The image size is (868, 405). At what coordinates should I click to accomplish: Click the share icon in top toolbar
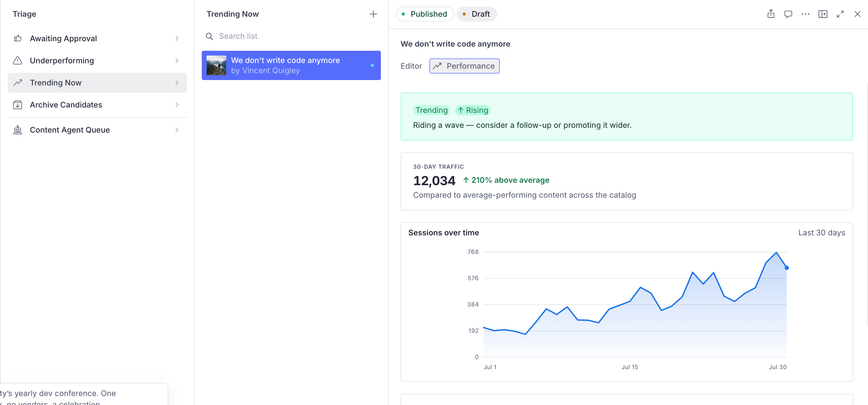(x=771, y=14)
